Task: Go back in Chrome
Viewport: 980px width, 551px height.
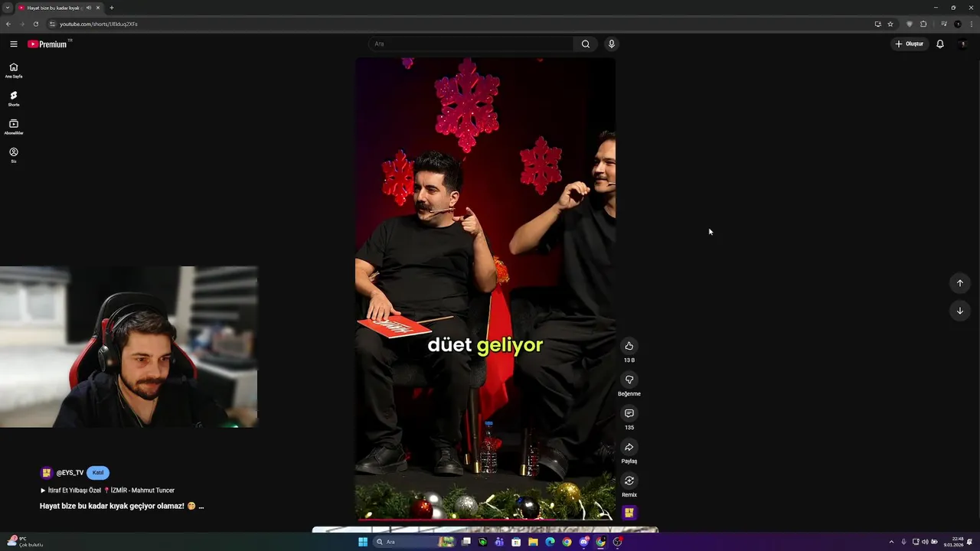Action: click(x=8, y=24)
